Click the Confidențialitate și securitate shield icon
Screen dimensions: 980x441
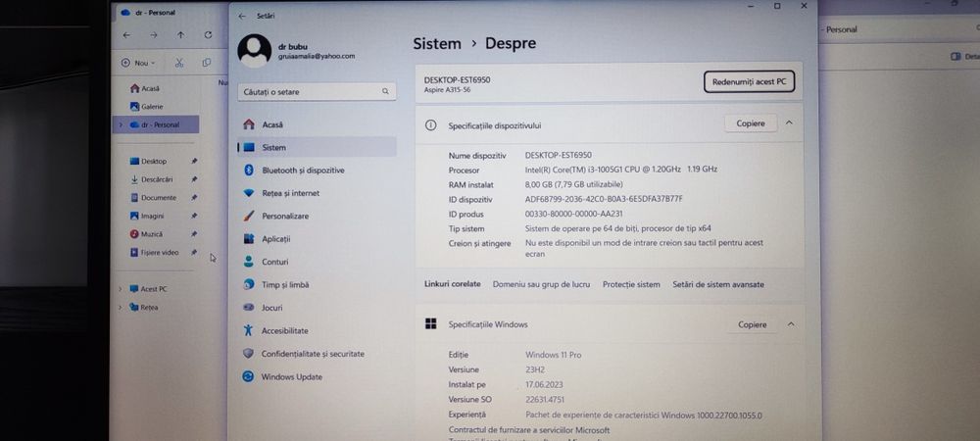pos(249,354)
